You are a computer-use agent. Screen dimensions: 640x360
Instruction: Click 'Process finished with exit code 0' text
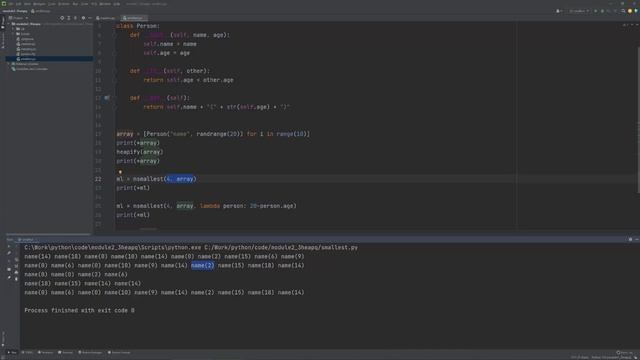(79, 310)
